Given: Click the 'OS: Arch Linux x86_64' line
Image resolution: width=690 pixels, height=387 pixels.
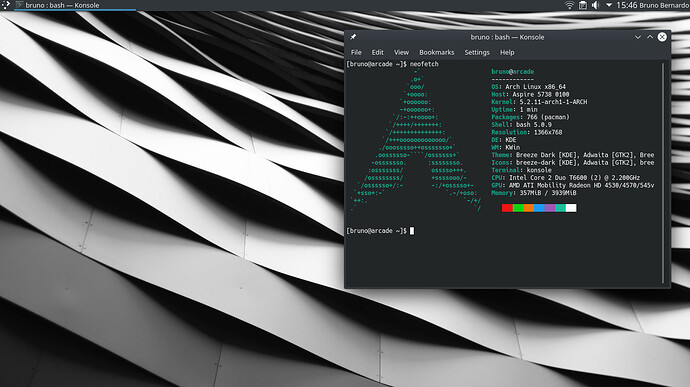Looking at the screenshot, I should click(x=529, y=87).
